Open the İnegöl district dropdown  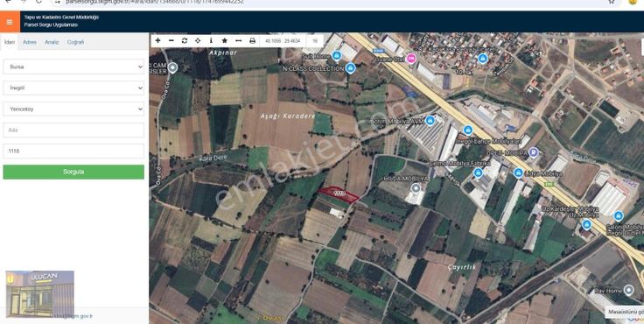click(x=73, y=88)
